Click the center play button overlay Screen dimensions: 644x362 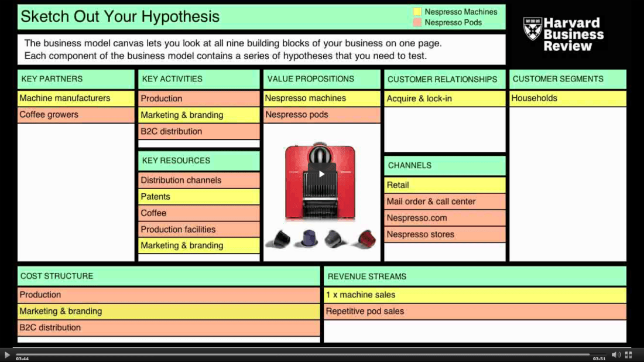coord(321,173)
